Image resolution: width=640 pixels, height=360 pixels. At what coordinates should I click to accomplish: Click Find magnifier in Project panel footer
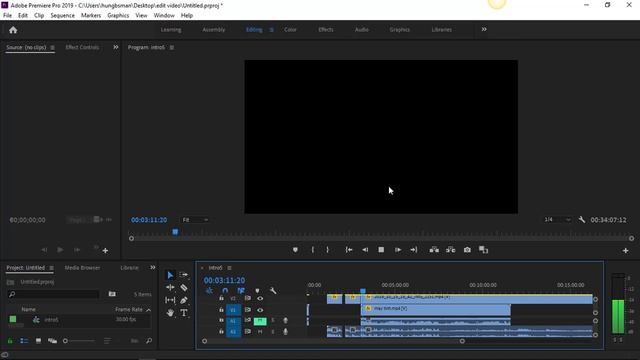tap(149, 340)
